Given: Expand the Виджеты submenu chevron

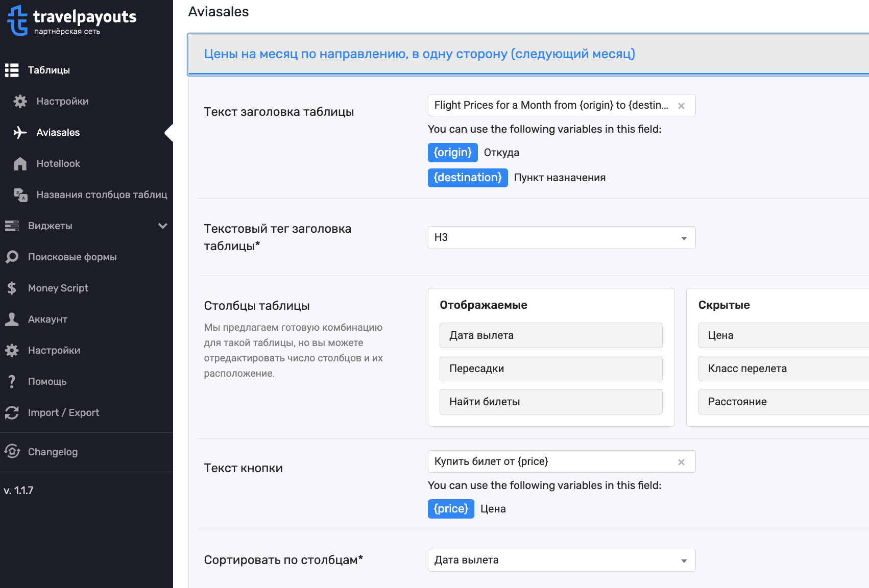Looking at the screenshot, I should pos(163,226).
